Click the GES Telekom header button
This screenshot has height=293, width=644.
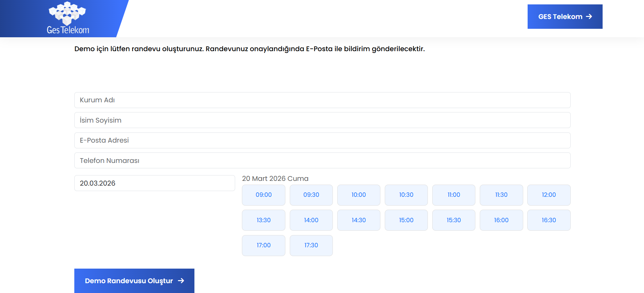coord(565,17)
